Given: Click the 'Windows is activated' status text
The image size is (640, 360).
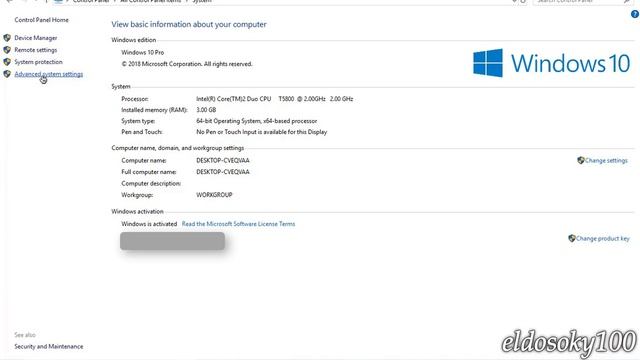Looking at the screenshot, I should tap(149, 224).
